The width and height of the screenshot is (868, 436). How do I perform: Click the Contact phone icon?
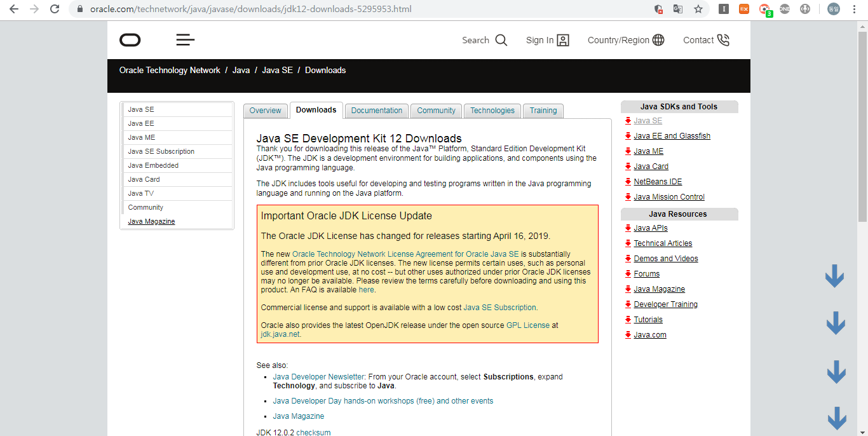pos(723,40)
